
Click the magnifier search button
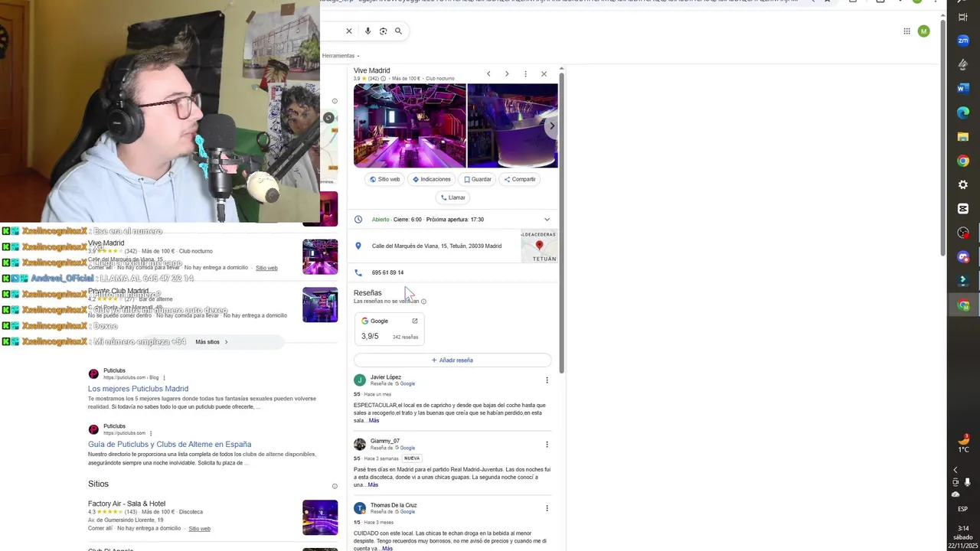pos(398,31)
